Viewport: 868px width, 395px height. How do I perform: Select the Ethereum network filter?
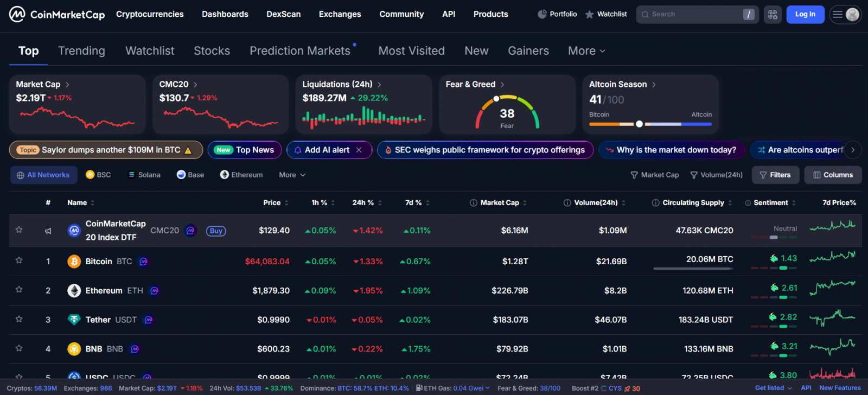(x=241, y=175)
